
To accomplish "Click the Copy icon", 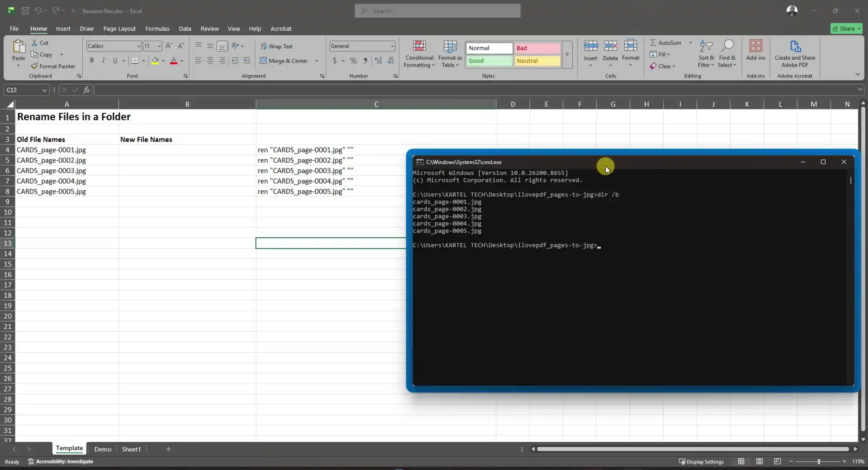I will 34,54.
